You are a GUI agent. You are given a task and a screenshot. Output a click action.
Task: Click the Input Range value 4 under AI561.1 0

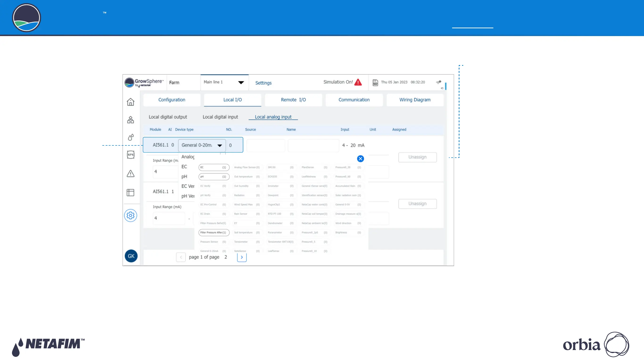(165, 172)
